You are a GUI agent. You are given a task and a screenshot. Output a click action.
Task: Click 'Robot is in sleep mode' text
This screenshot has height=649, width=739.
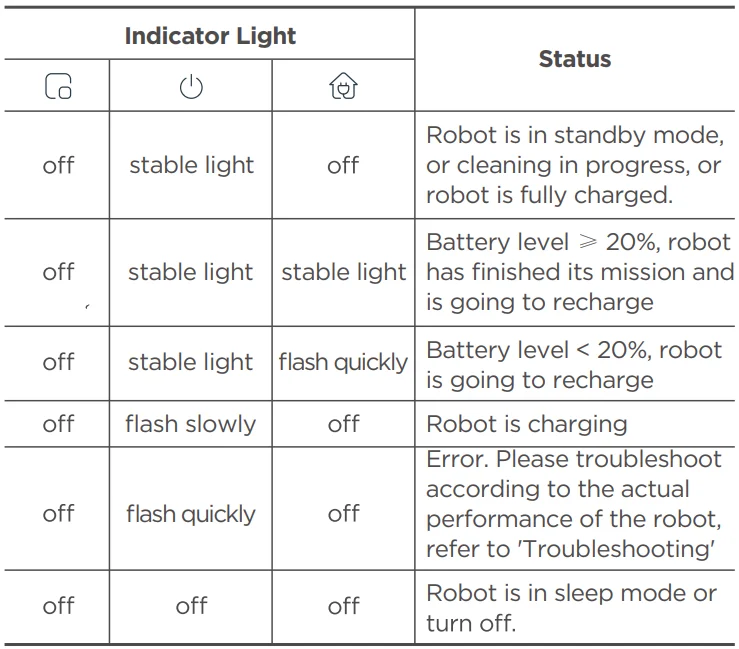(x=571, y=607)
